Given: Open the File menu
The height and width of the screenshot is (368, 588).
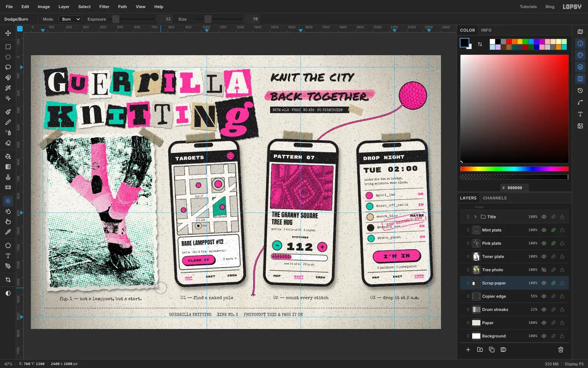Looking at the screenshot, I should (9, 7).
